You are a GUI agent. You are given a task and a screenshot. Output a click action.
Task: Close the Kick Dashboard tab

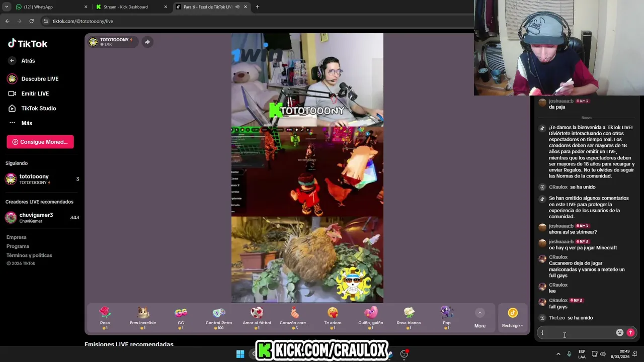(166, 7)
